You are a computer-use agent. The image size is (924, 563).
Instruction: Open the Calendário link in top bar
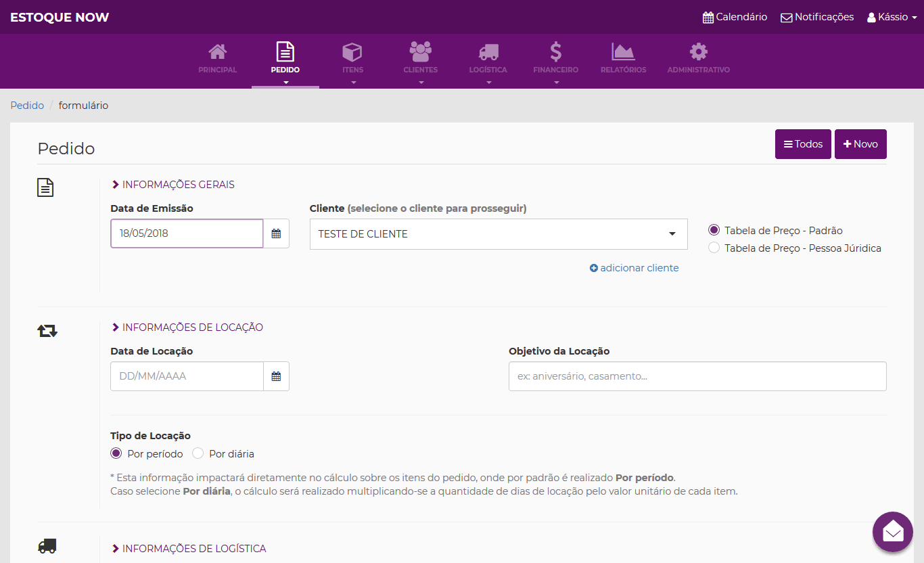[x=735, y=17]
